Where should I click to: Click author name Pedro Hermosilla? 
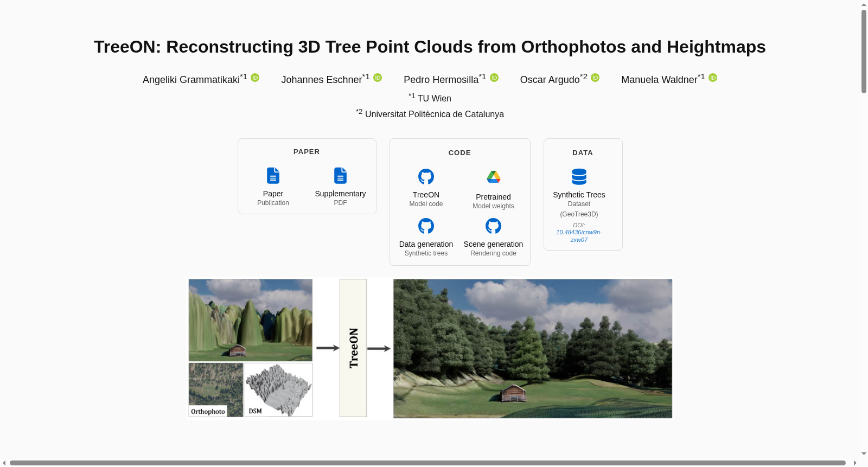441,80
